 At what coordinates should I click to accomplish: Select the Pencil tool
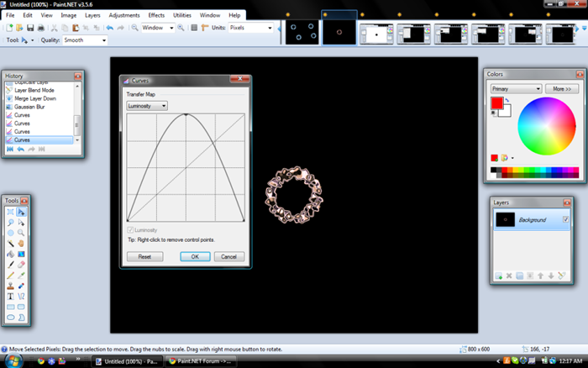coord(10,275)
